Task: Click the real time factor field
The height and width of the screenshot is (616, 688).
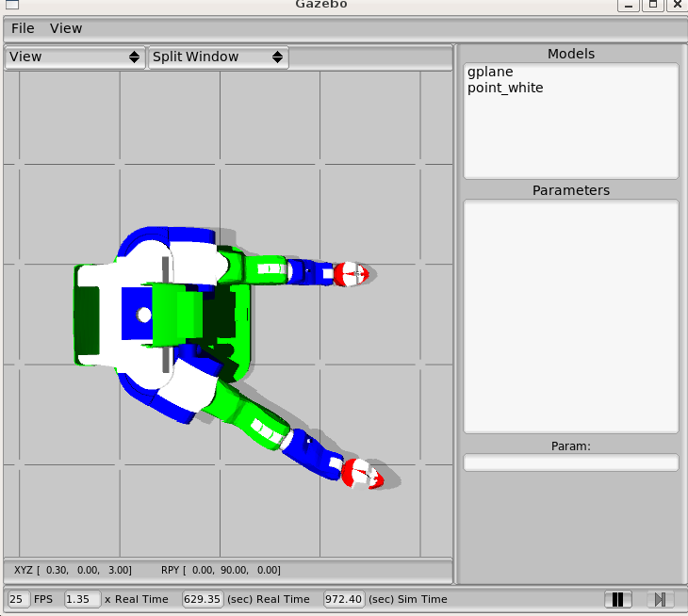Action: [x=82, y=599]
